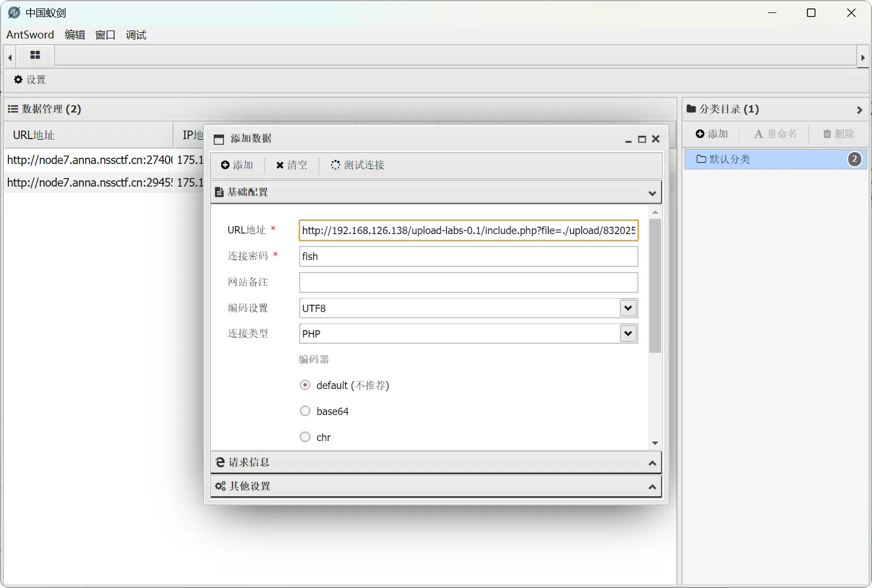Click the right tab scroll arrow
Viewport: 872px width, 588px height.
point(863,58)
